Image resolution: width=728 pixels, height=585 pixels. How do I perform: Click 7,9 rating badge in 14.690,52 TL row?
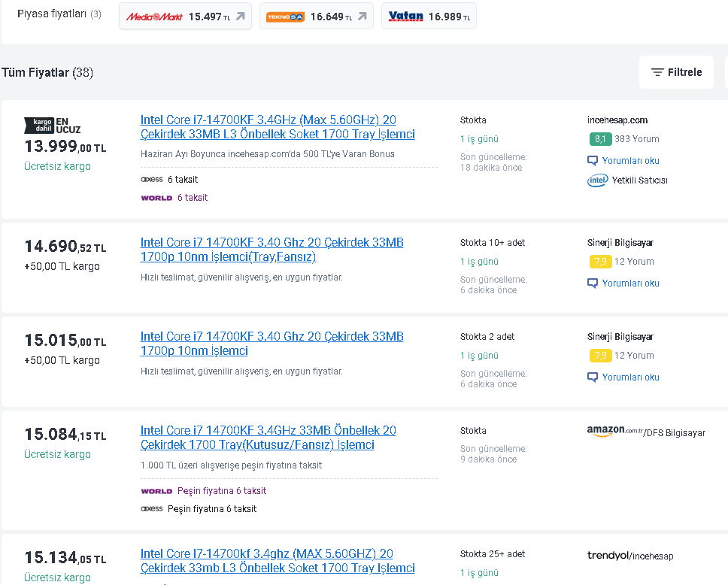pyautogui.click(x=600, y=262)
